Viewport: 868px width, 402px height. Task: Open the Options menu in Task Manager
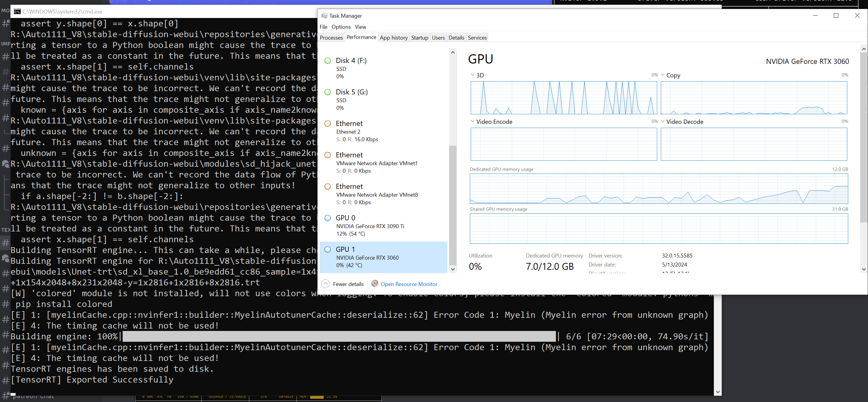[x=341, y=27]
